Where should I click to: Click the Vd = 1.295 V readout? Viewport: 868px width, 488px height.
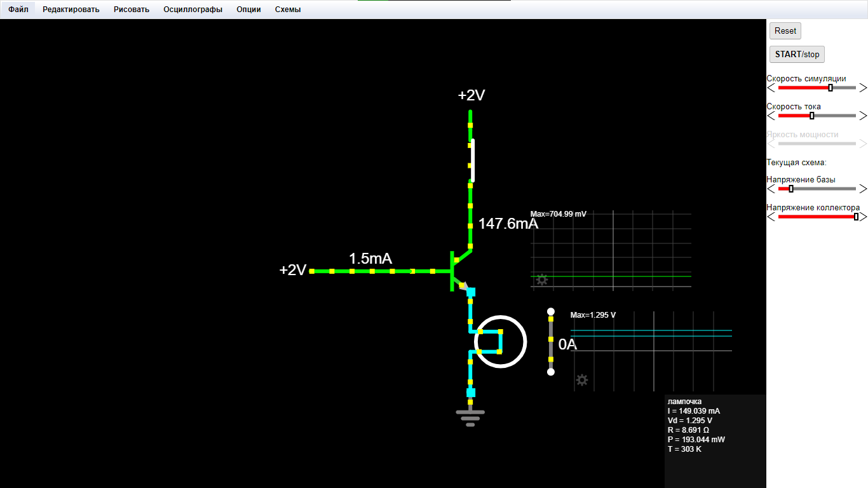[x=690, y=421]
